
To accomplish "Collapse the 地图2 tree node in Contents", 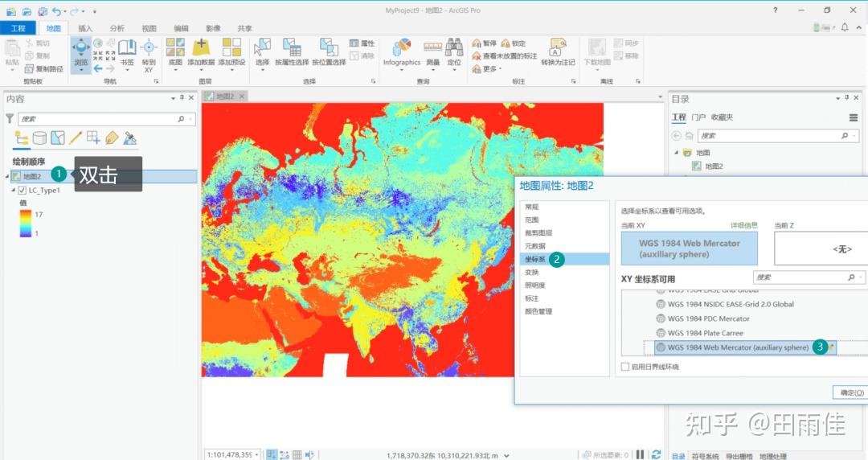I will tap(7, 176).
